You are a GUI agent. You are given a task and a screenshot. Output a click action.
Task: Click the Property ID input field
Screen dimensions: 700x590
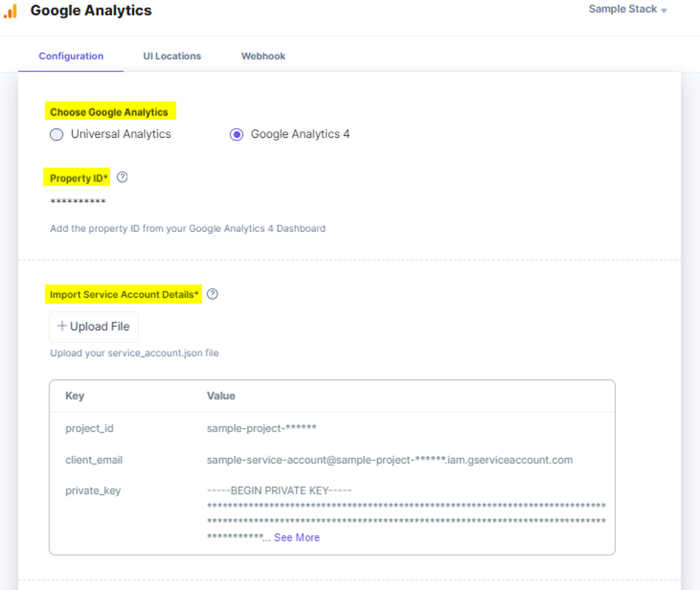78,202
